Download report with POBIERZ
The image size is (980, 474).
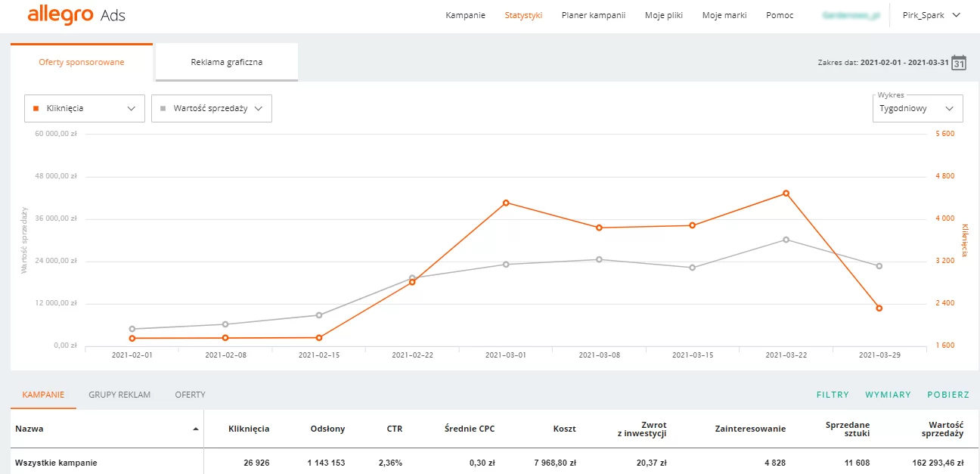948,395
